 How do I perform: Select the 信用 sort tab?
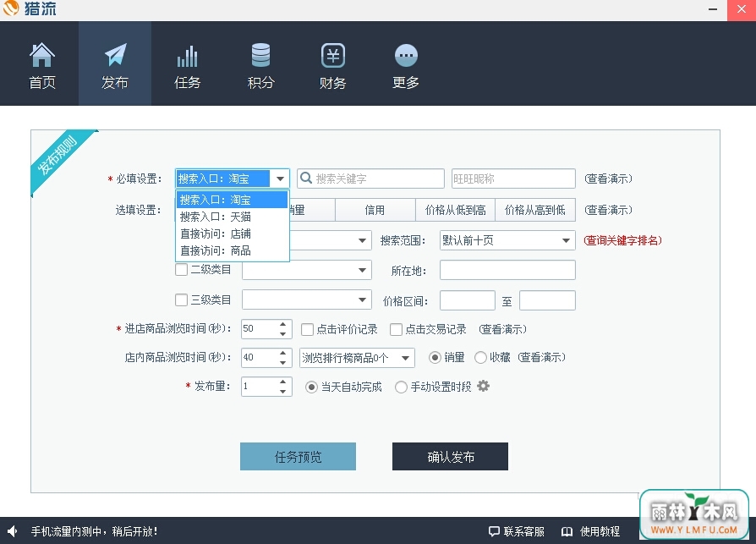point(375,210)
